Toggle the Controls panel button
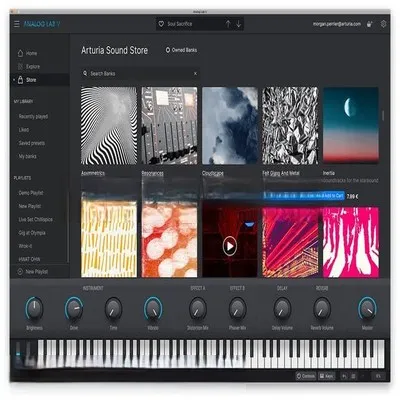 point(305,376)
